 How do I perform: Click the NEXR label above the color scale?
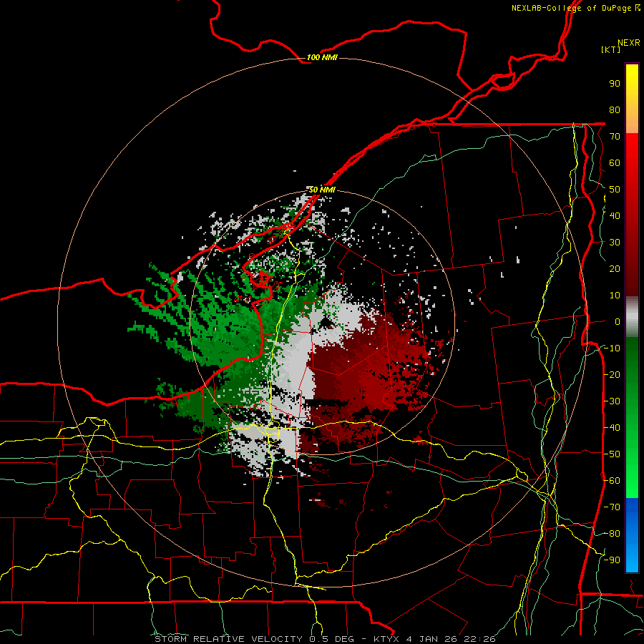629,43
